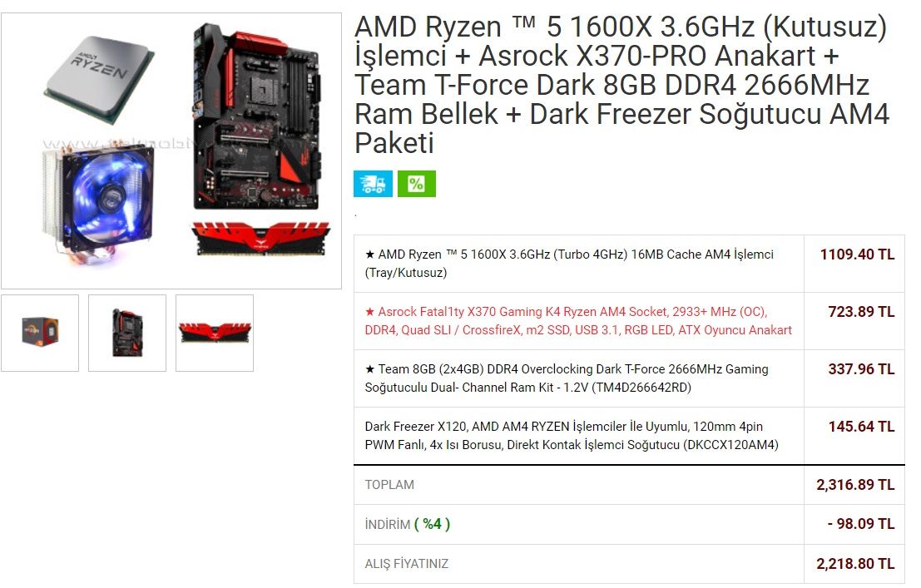921x588 pixels.
Task: Click the green percent discount icon
Action: tap(417, 183)
